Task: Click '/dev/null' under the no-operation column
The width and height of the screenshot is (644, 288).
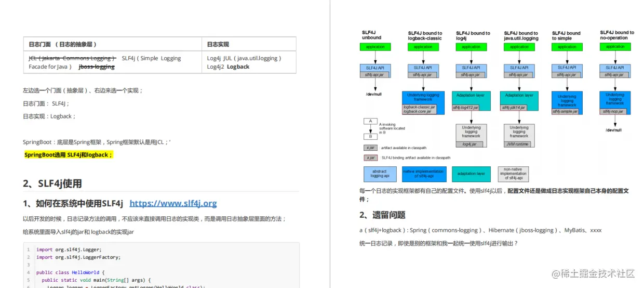Action: point(614,130)
